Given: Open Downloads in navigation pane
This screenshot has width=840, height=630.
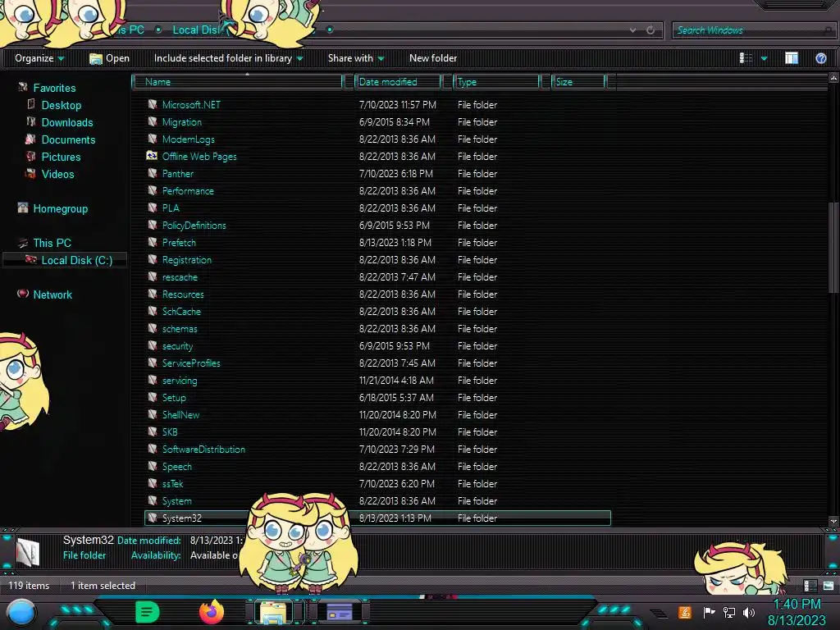Looking at the screenshot, I should point(67,122).
